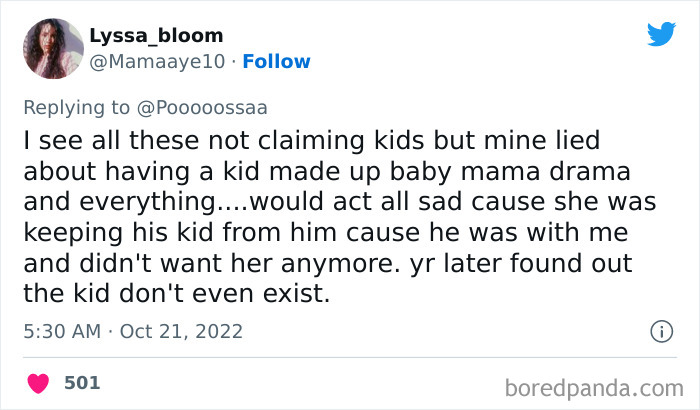Viewport: 700px width, 410px height.
Task: Like the tweet with the heart icon
Action: (38, 383)
